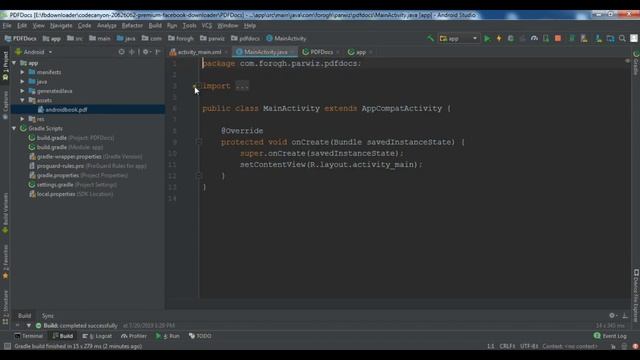Open the View menu
Screen dimensions: 640x360
point(38,25)
